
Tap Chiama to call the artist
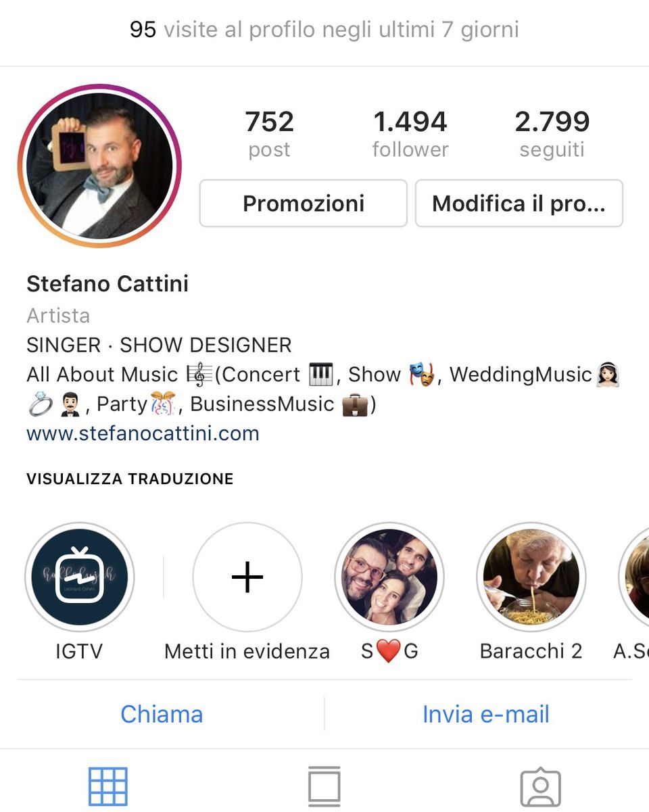click(x=162, y=714)
